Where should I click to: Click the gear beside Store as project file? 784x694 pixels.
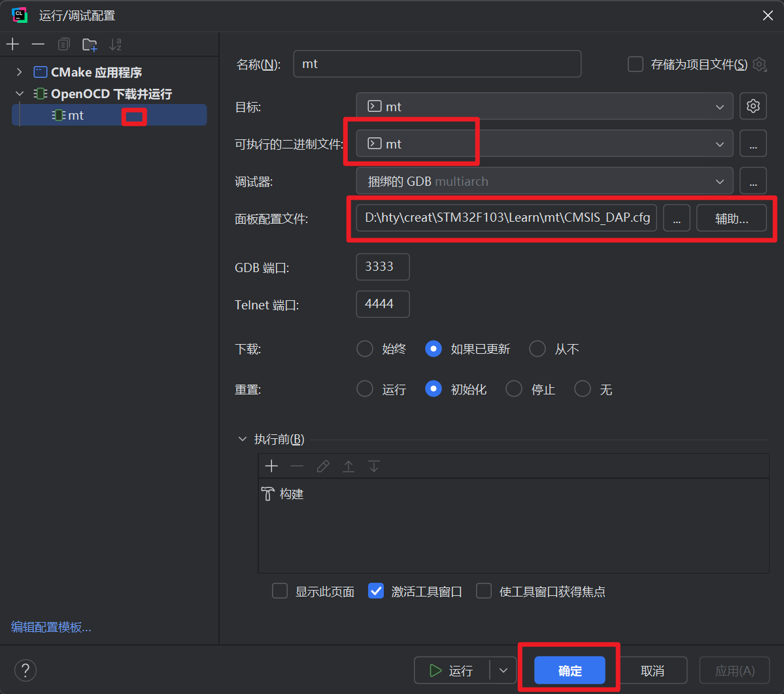tap(760, 65)
